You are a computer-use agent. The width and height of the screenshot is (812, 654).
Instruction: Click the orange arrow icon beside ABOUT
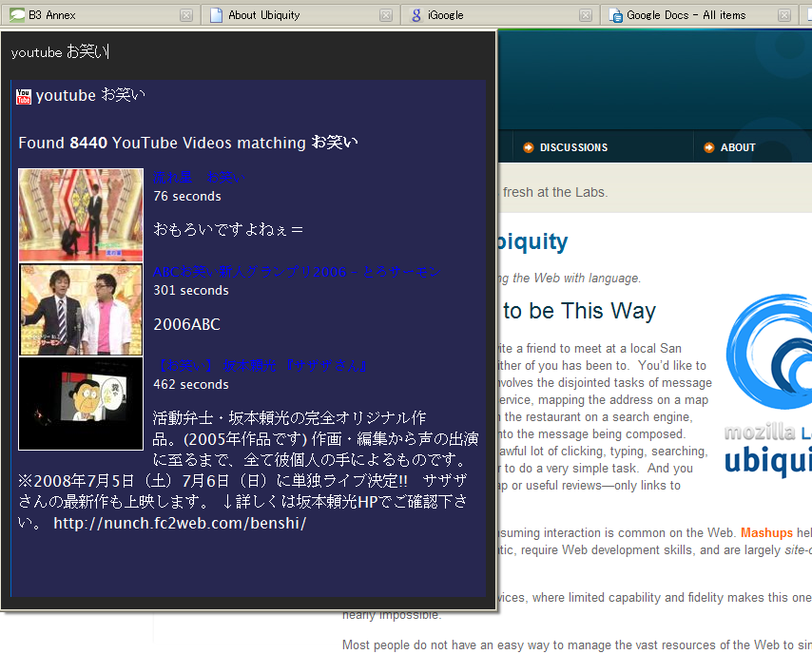pyautogui.click(x=709, y=147)
